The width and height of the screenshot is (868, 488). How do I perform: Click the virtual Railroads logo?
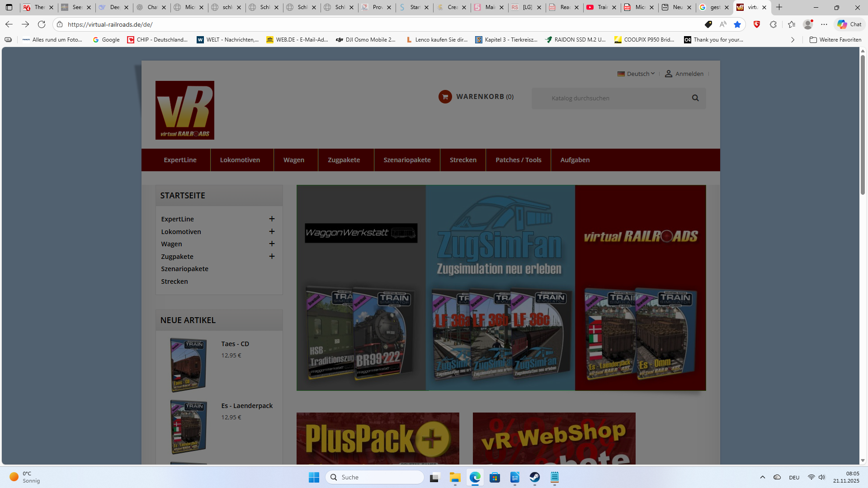click(x=185, y=110)
